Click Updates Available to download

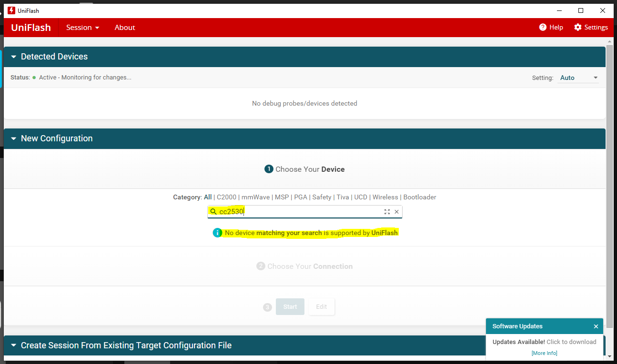[545, 342]
